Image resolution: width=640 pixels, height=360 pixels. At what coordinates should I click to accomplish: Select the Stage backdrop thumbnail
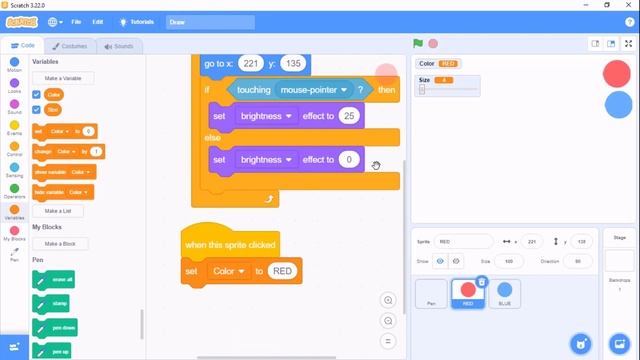(x=620, y=260)
